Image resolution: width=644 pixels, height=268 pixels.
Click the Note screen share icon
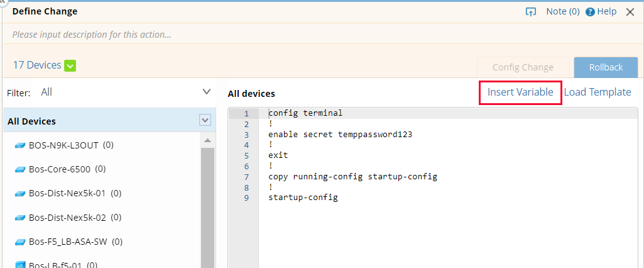point(531,12)
